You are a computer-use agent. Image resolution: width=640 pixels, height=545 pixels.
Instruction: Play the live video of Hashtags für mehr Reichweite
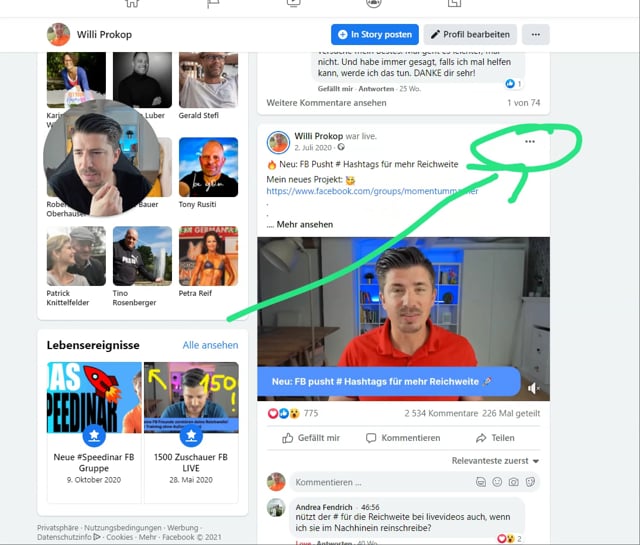pos(403,319)
